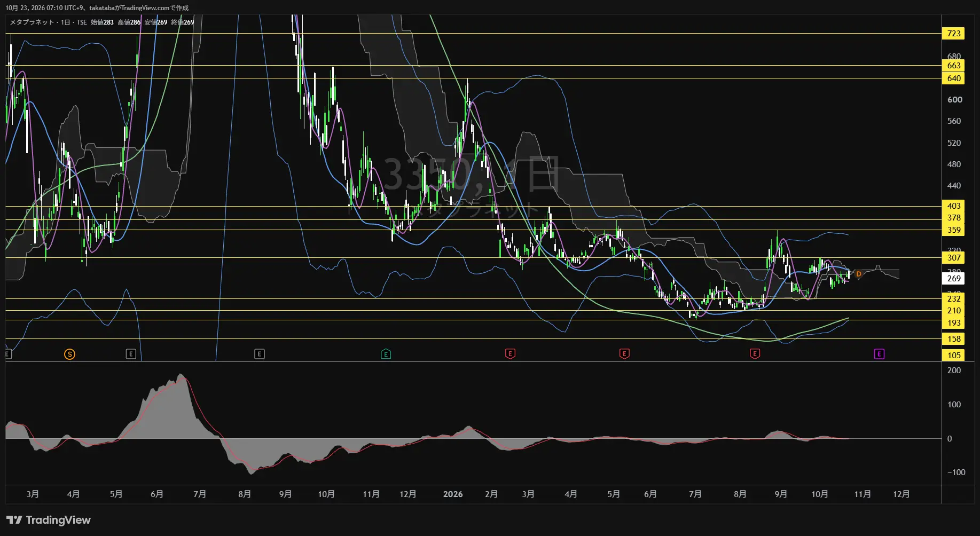Select the 723 yellow price label

(954, 34)
